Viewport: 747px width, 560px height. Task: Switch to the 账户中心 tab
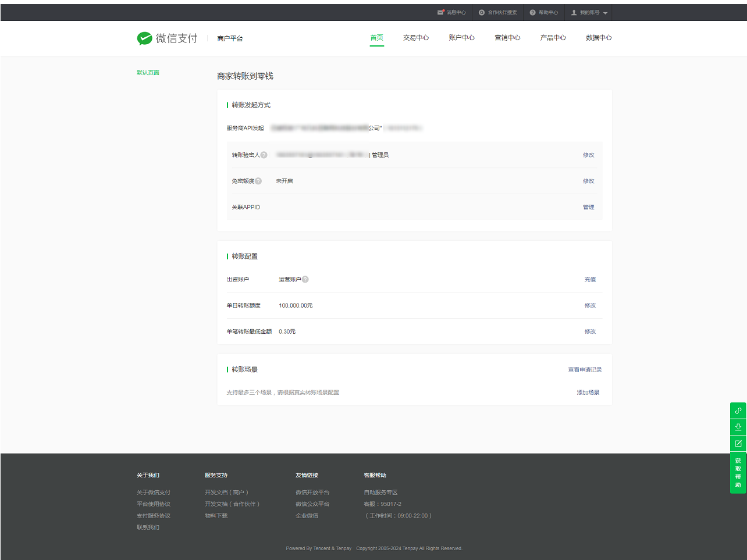(461, 38)
